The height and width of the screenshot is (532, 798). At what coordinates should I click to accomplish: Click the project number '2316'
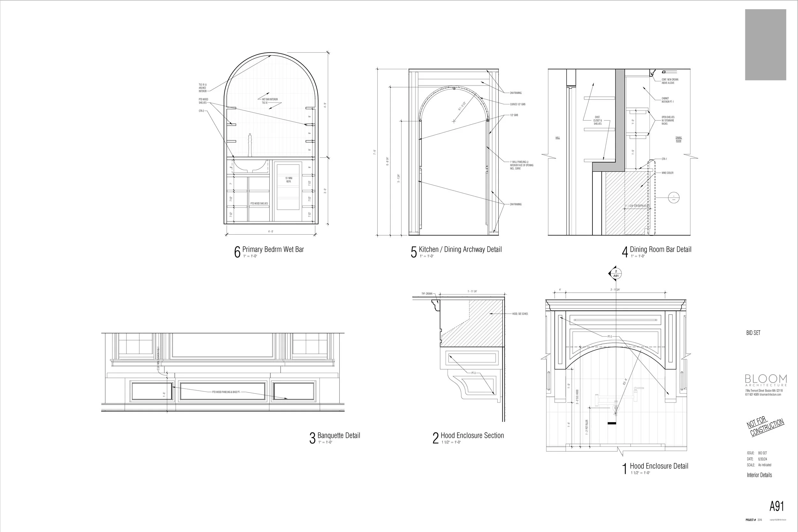tap(760, 520)
